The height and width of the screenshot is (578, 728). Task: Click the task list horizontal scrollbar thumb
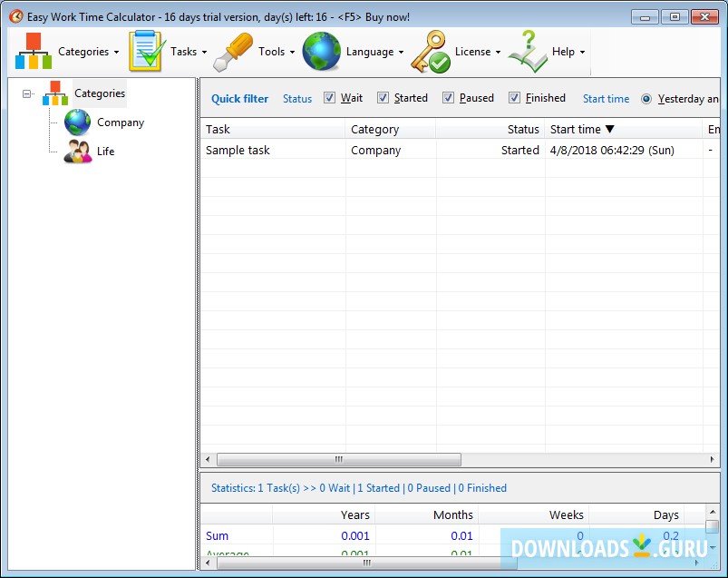click(x=339, y=459)
